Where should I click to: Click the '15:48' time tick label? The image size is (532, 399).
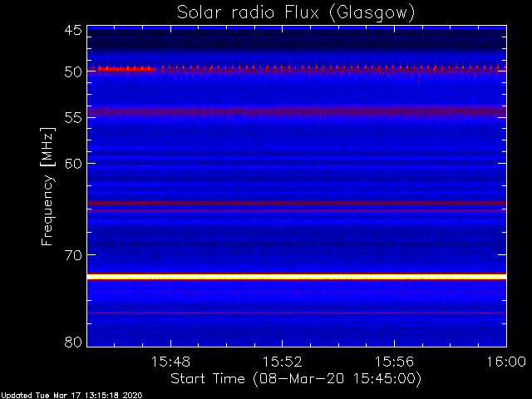click(170, 362)
